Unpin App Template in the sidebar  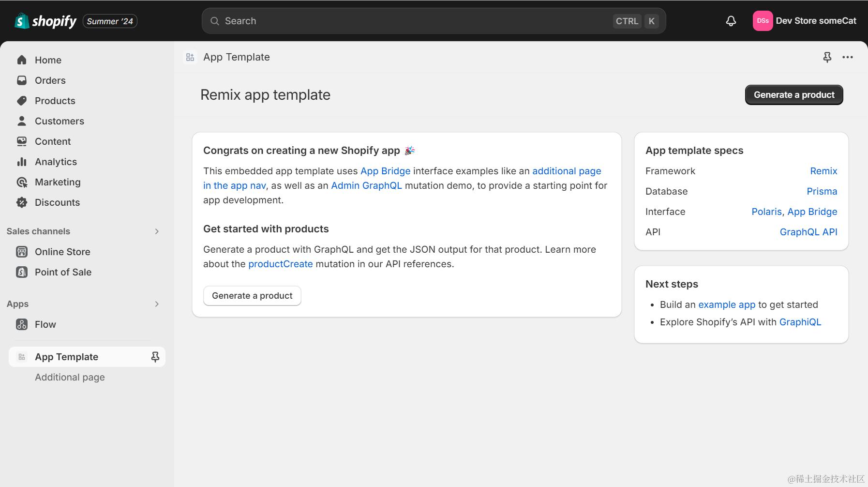(x=155, y=357)
